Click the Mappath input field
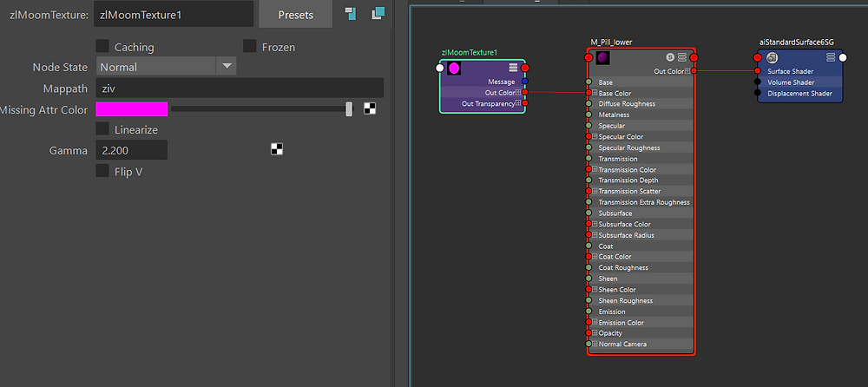 pyautogui.click(x=240, y=88)
